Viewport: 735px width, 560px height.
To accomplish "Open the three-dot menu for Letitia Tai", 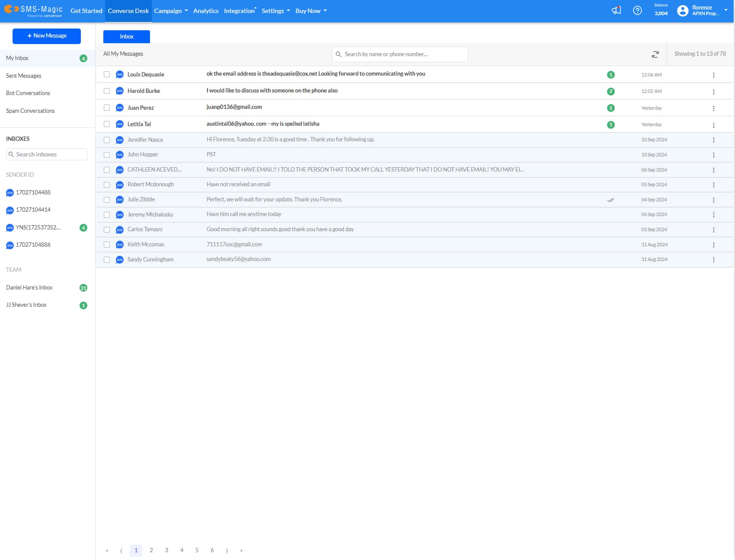I will pos(713,125).
